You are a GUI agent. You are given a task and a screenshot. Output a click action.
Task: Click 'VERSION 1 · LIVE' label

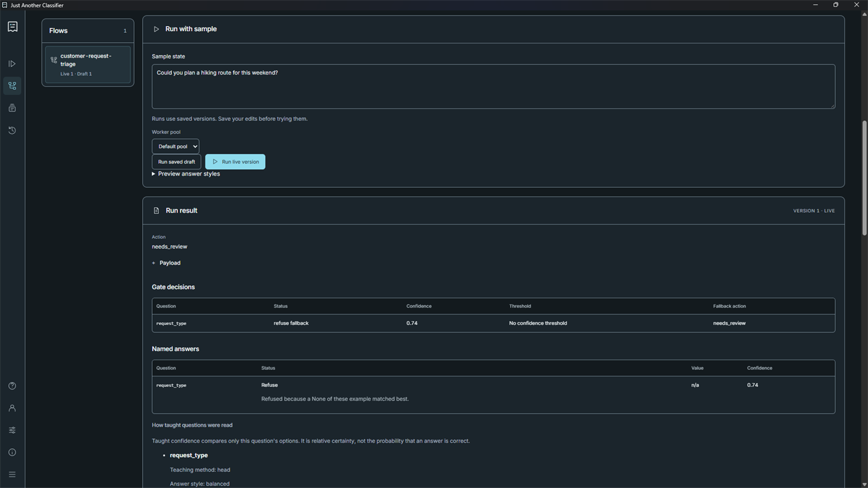[x=814, y=211]
